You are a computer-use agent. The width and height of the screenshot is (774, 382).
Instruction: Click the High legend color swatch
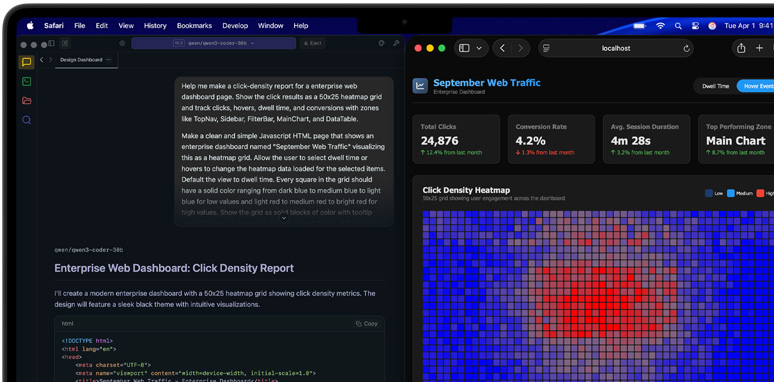click(760, 193)
